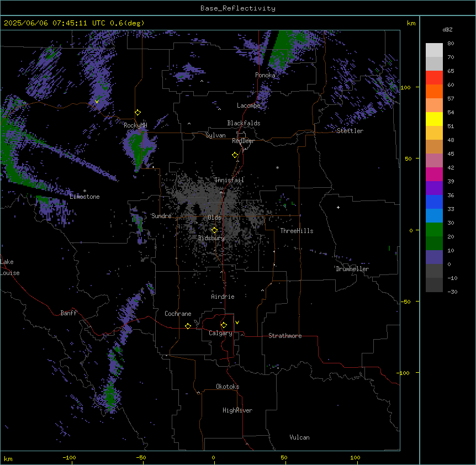
Task: Click the Strathmore label
Action: pos(285,336)
